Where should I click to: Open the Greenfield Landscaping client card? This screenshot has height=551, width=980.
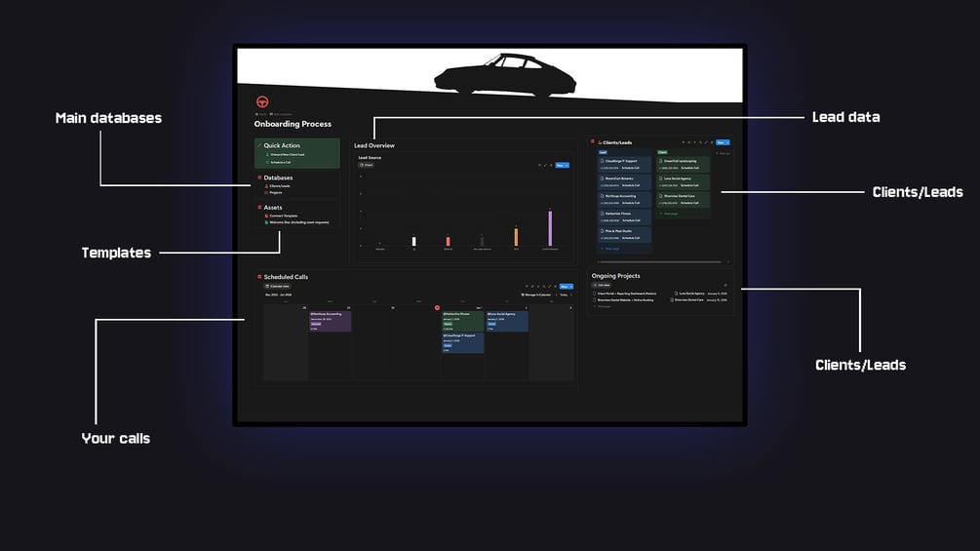tap(683, 164)
